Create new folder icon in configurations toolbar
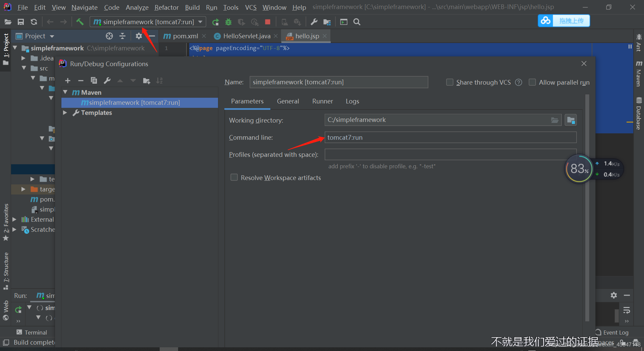Screen dimensions: 644x351 click(147, 81)
